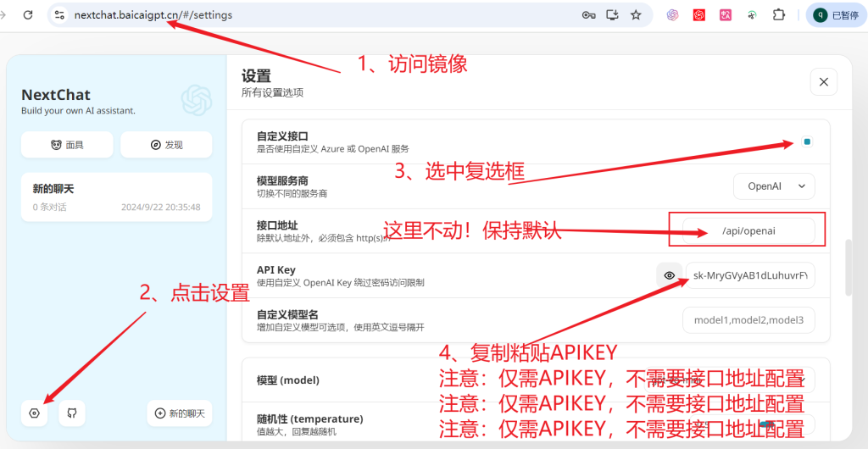Open the red extension icon in toolbar
The height and width of the screenshot is (449, 868).
click(x=699, y=15)
